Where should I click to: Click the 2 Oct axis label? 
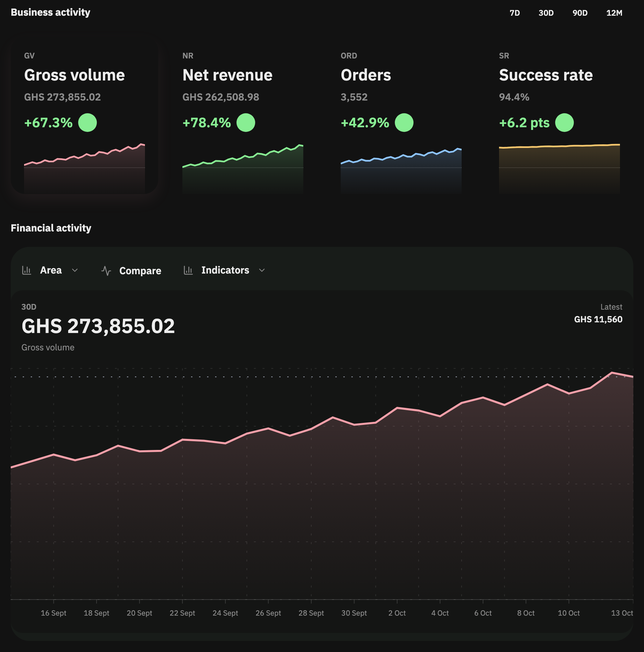click(x=397, y=613)
